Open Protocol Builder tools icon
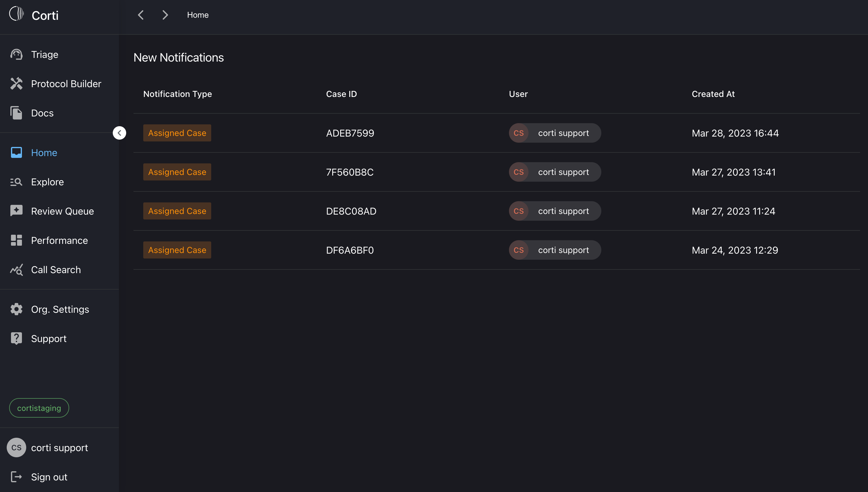Viewport: 868px width, 492px height. pos(16,84)
